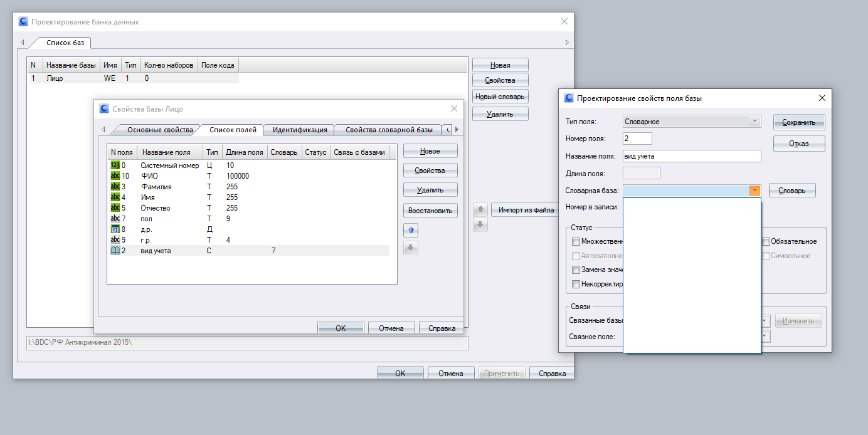
Task: Switch to the Список баз tab
Action: [65, 43]
